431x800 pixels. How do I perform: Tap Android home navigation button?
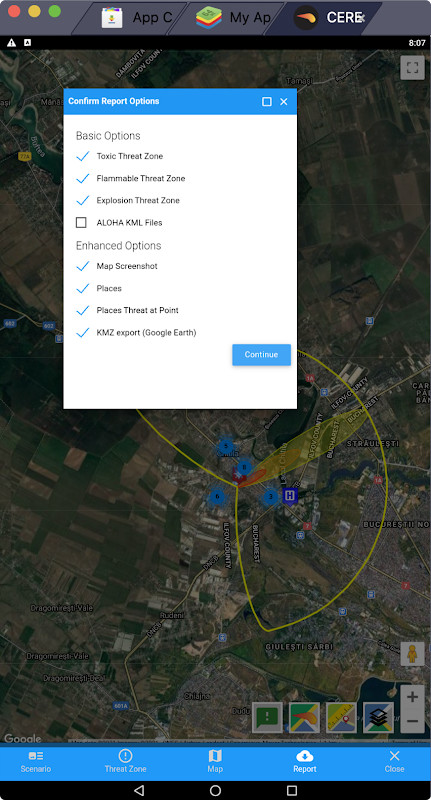point(215,790)
